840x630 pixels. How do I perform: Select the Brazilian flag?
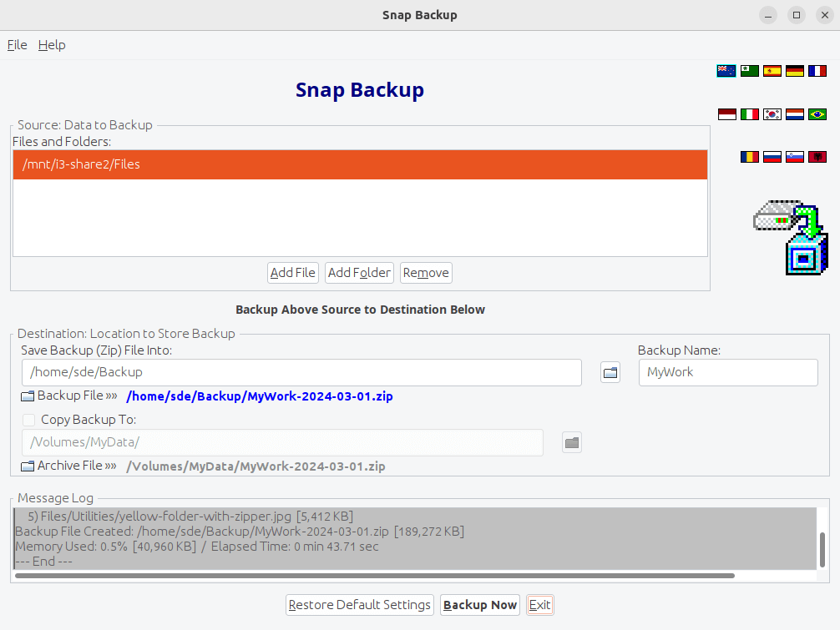817,114
